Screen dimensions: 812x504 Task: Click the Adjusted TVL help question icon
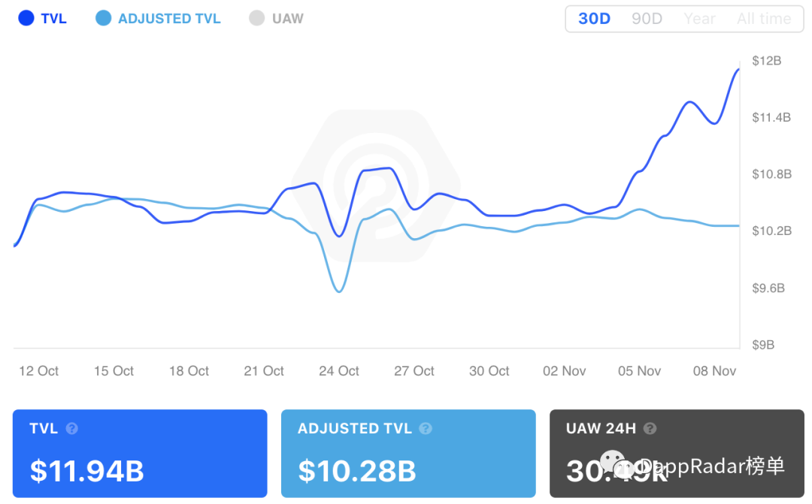click(x=426, y=428)
